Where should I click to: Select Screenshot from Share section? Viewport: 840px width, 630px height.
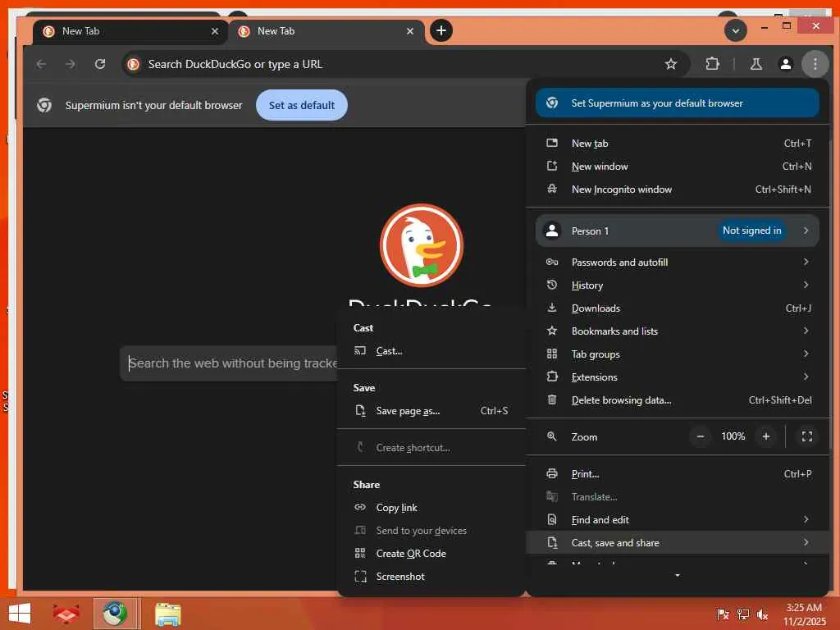[431, 577]
